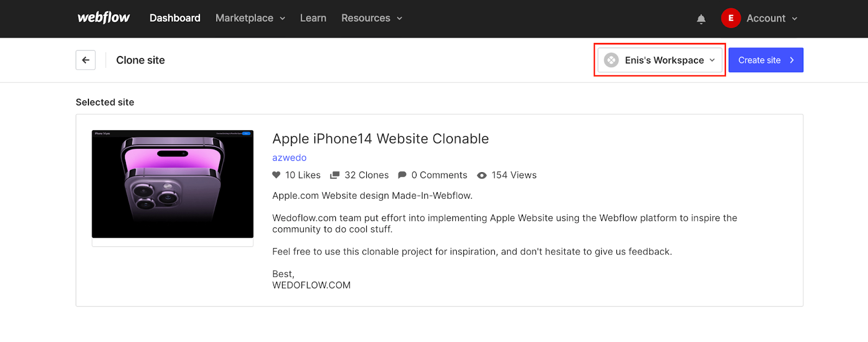Click the 154 Views text

pos(514,175)
